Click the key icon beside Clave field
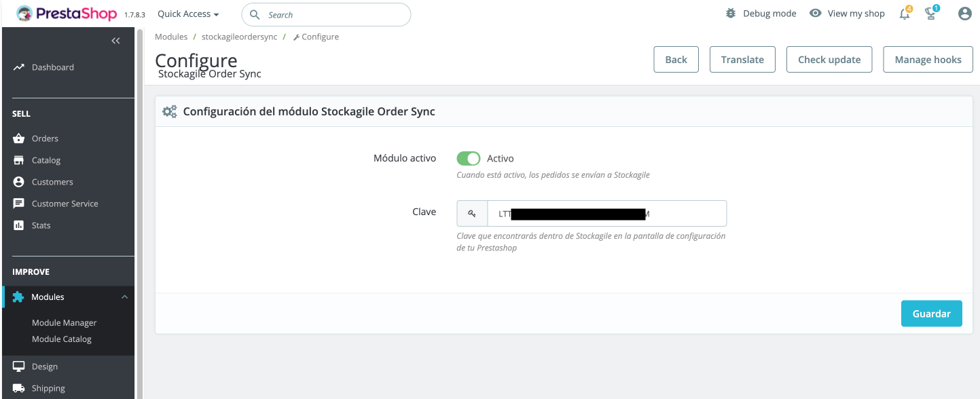980x399 pixels. point(472,213)
